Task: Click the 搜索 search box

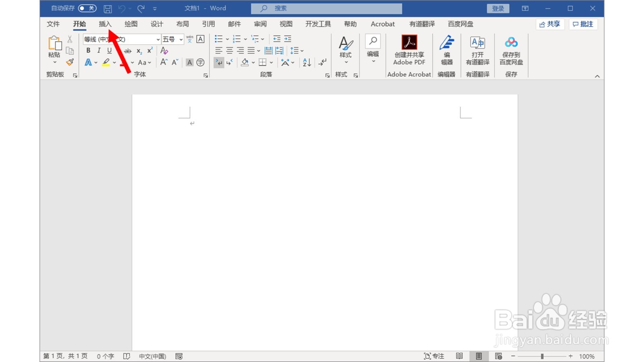Action: [x=326, y=8]
